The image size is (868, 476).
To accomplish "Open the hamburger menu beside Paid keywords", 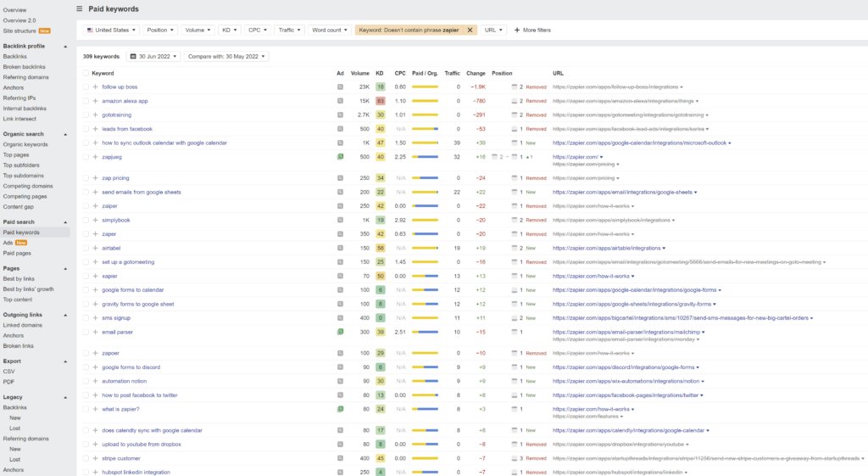I will pos(79,8).
